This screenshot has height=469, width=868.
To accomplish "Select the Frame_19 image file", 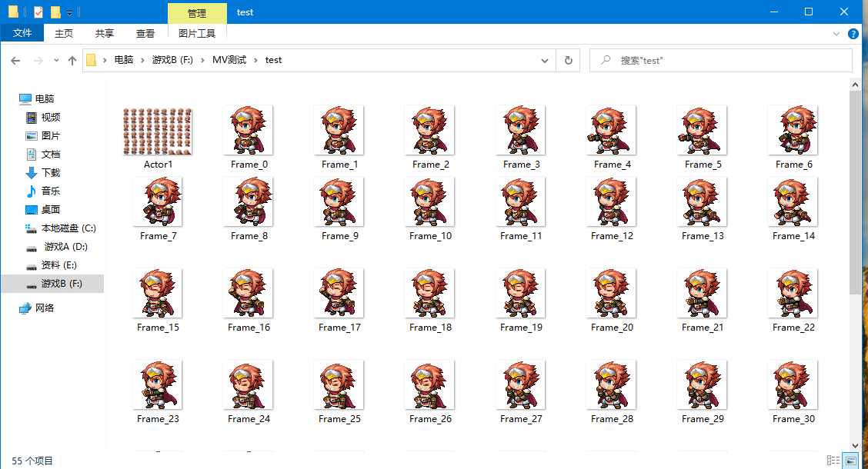I will pos(521,301).
